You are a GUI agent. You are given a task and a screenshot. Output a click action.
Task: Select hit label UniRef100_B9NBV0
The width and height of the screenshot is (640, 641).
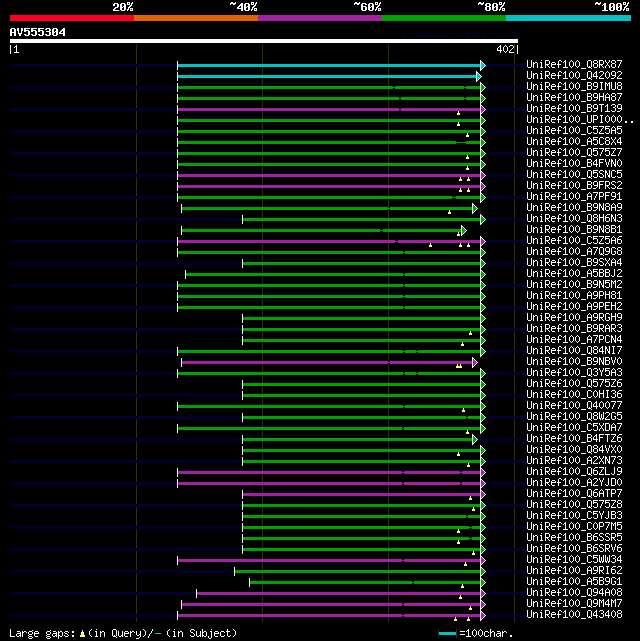coord(574,362)
